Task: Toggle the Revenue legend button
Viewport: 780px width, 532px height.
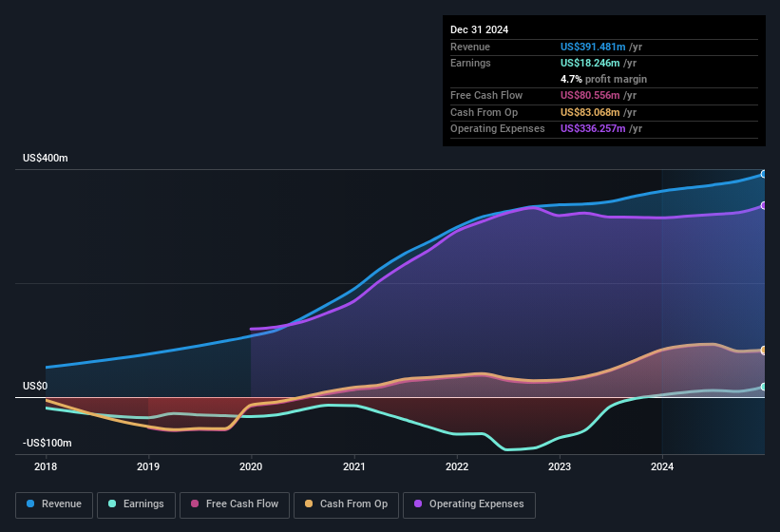Action: coord(54,504)
